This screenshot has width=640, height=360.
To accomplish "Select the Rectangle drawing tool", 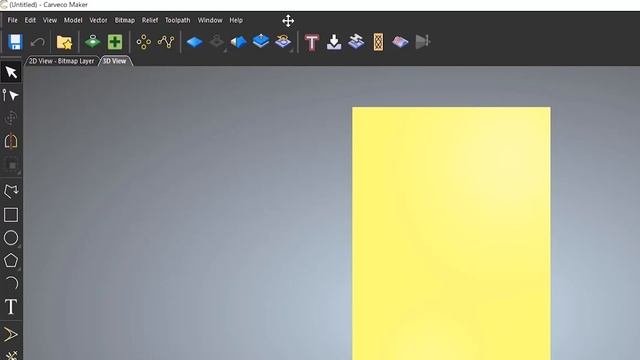I will pos(11,215).
